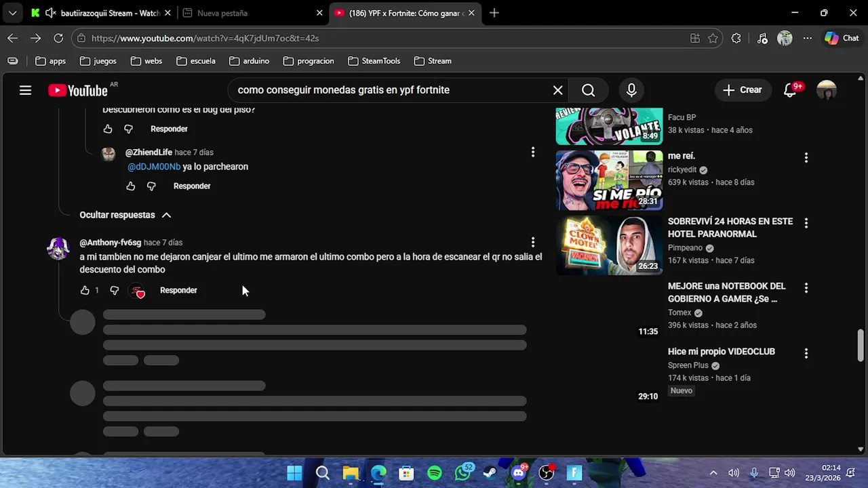The image size is (868, 488).
Task: Clear the YouTube search box text
Action: [557, 90]
